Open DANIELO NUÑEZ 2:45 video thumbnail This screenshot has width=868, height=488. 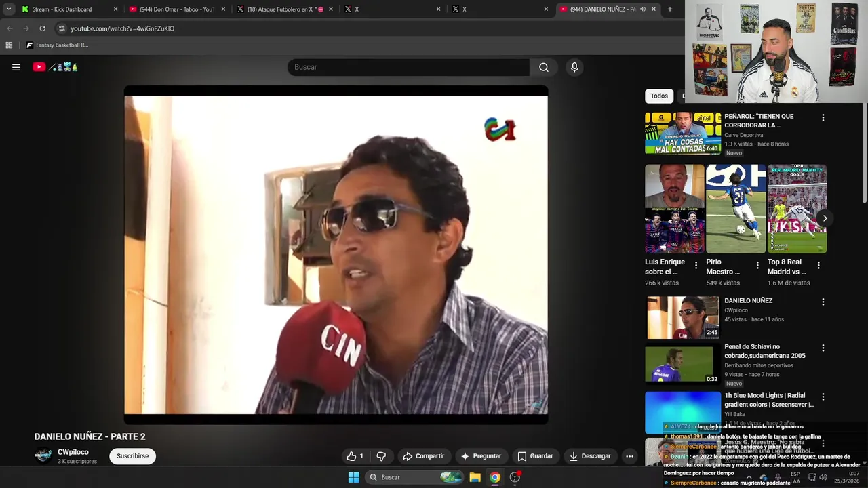click(x=683, y=318)
